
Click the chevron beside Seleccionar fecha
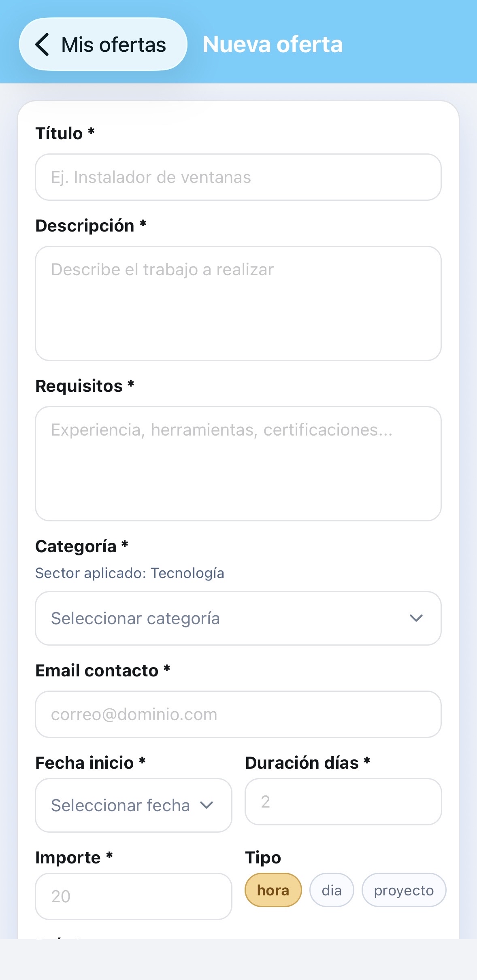(207, 806)
